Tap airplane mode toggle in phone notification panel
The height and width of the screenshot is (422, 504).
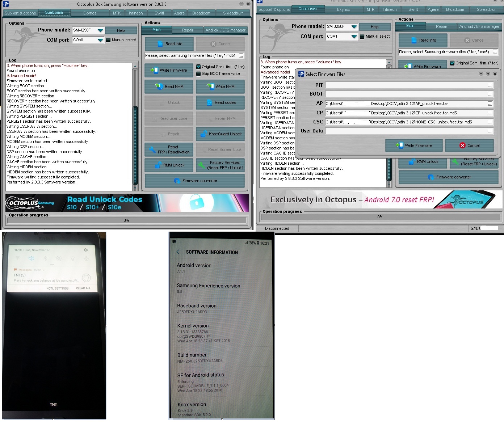(86, 258)
